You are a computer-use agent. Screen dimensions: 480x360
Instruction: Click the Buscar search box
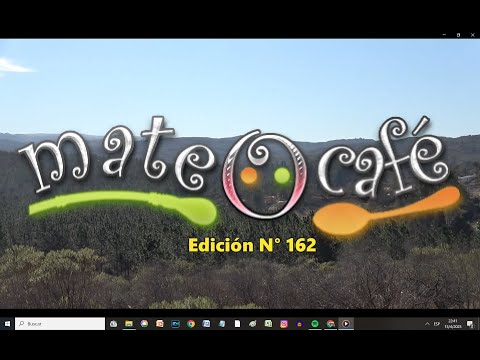(x=60, y=324)
